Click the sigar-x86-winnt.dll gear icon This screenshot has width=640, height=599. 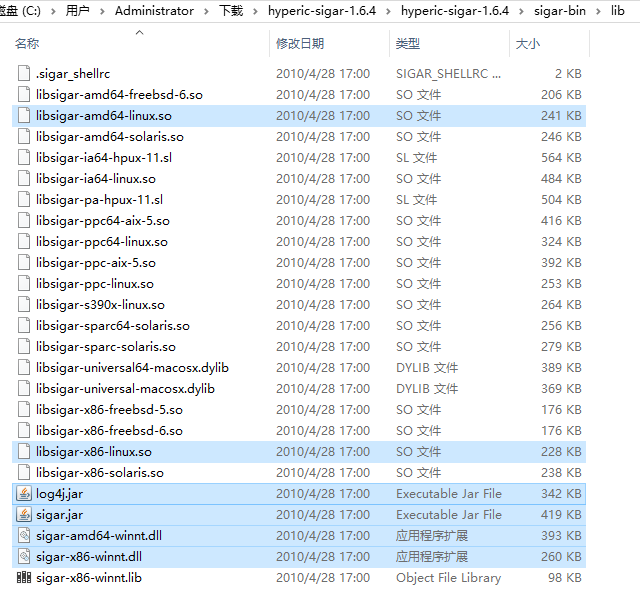[x=24, y=557]
